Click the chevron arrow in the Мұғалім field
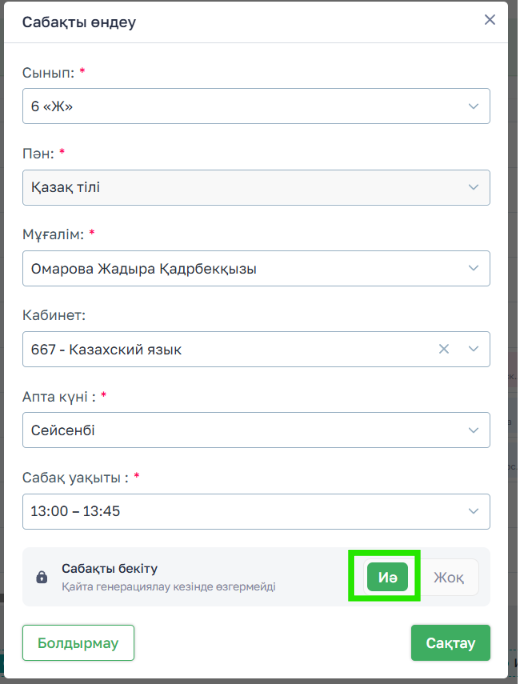 (x=473, y=268)
